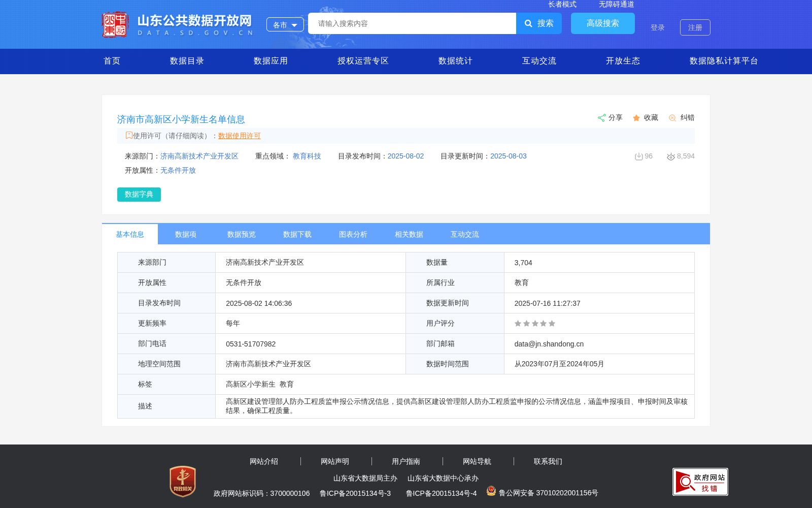The image size is (812, 508).
Task: Open 网站导航 in the footer
Action: (477, 461)
